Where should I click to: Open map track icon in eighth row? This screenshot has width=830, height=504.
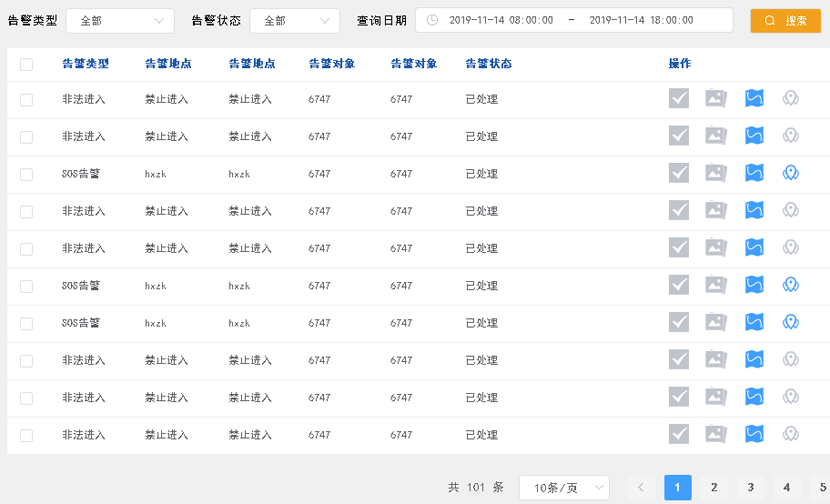coord(754,360)
